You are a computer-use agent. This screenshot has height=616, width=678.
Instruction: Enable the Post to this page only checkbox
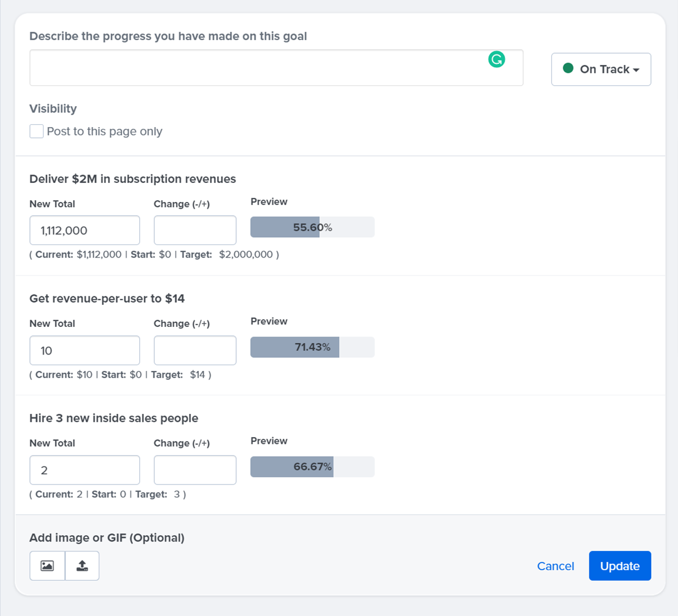click(x=36, y=131)
